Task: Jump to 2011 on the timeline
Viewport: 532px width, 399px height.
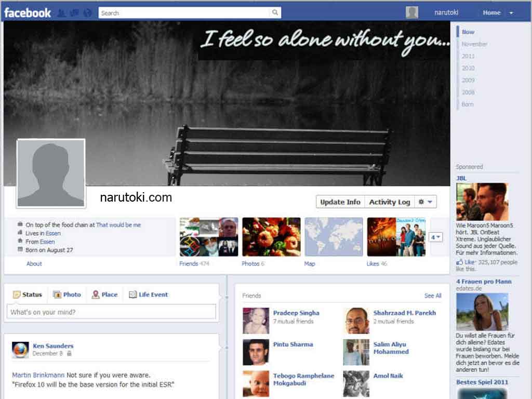Action: click(468, 56)
